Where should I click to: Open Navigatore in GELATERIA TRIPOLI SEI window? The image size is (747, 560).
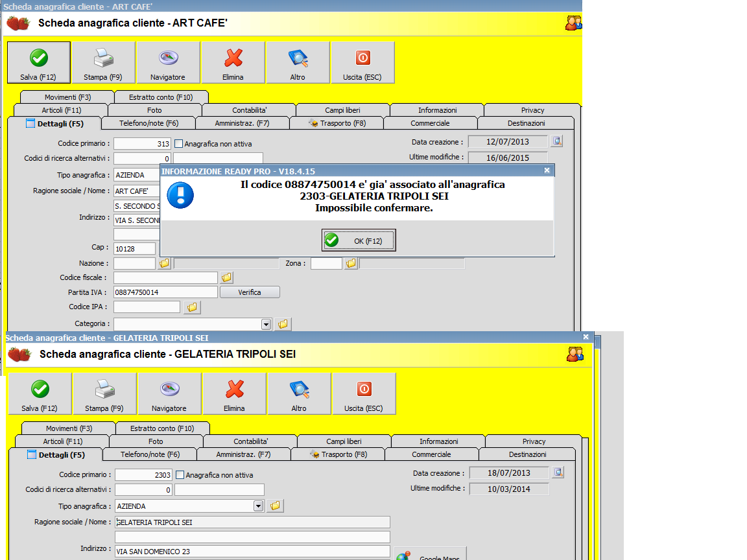pos(170,394)
